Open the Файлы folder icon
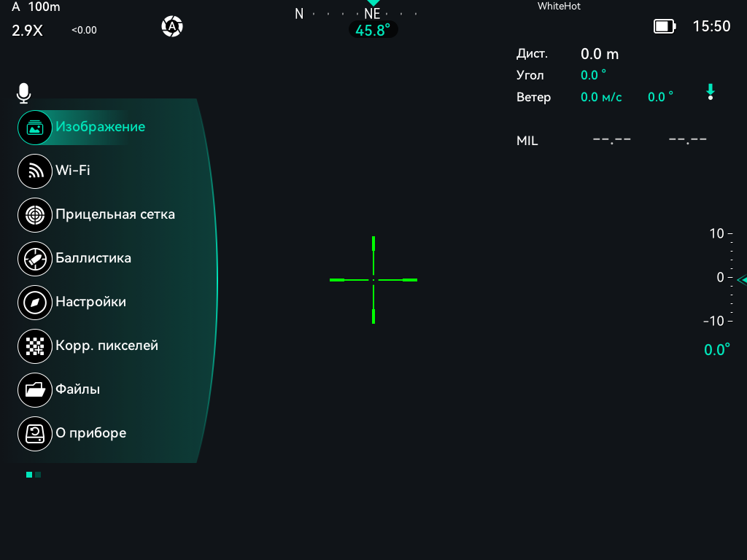 (x=35, y=391)
